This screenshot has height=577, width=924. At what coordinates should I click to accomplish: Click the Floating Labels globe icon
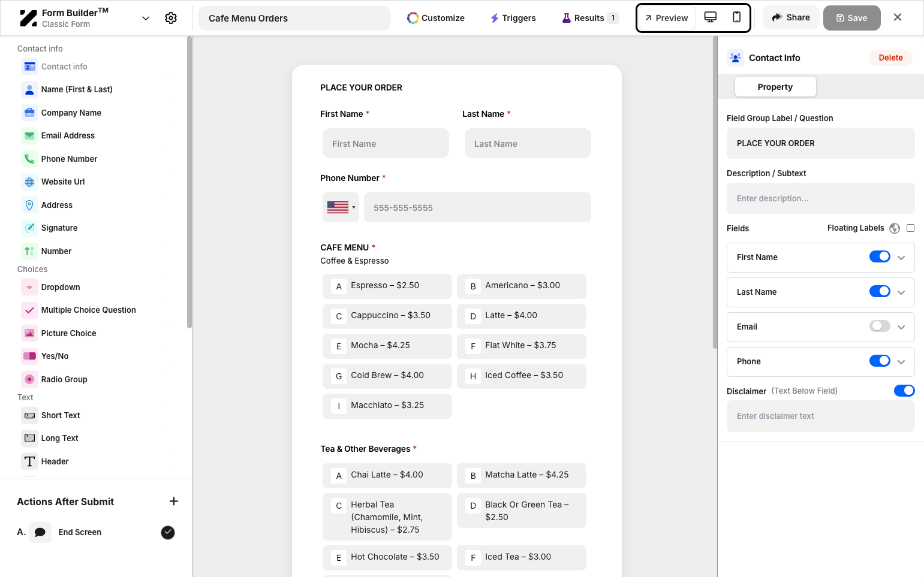pyautogui.click(x=895, y=228)
